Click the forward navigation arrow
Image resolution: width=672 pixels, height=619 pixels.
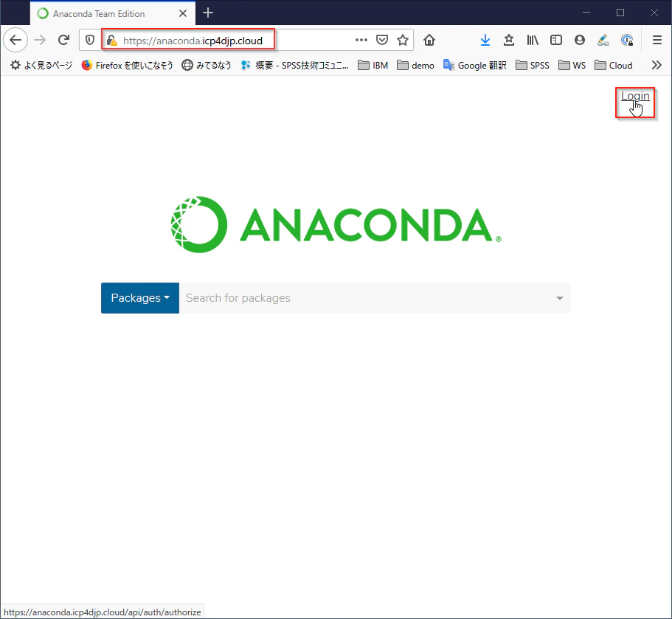tap(40, 41)
